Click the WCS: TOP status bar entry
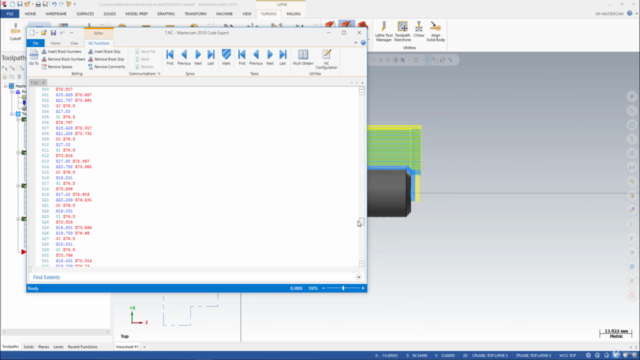This screenshot has width=640, height=360. click(567, 356)
